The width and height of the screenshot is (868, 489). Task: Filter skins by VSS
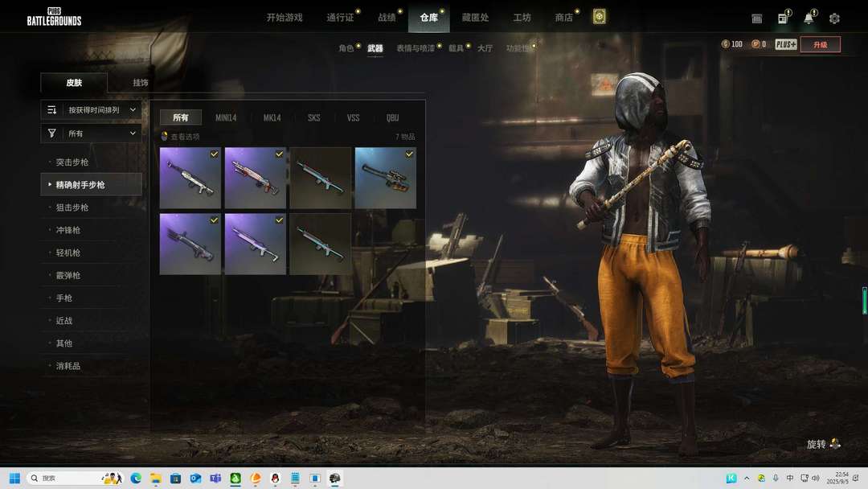click(353, 117)
